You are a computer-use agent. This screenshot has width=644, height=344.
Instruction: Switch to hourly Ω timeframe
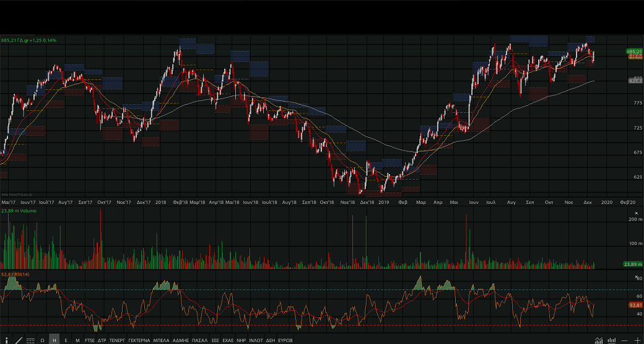[42, 340]
